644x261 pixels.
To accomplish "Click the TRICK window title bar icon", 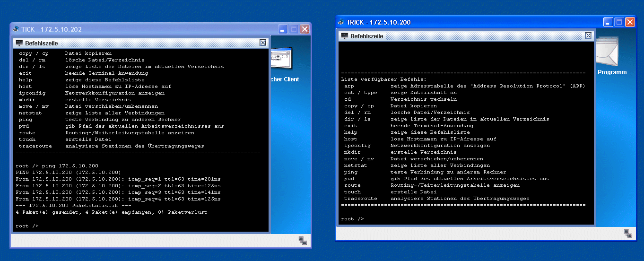I will point(340,22).
